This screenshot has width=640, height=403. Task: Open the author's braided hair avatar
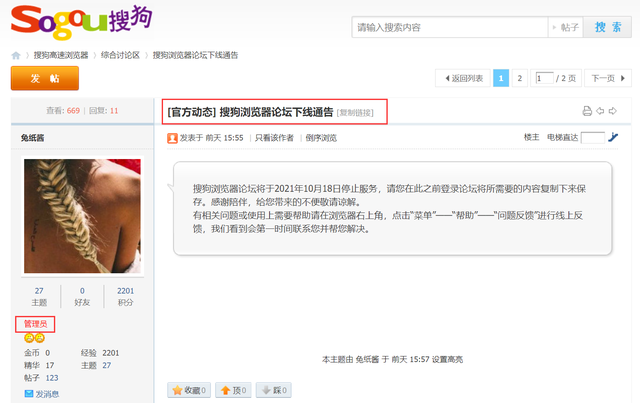click(x=82, y=216)
